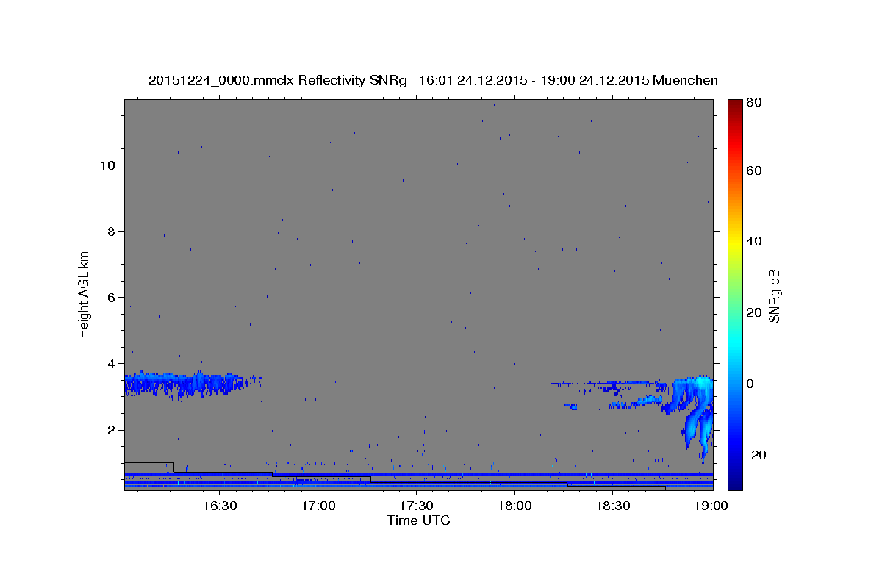This screenshot has width=882, height=588.
Task: Click the 19:00 tick label on time axis
Action: (x=711, y=506)
